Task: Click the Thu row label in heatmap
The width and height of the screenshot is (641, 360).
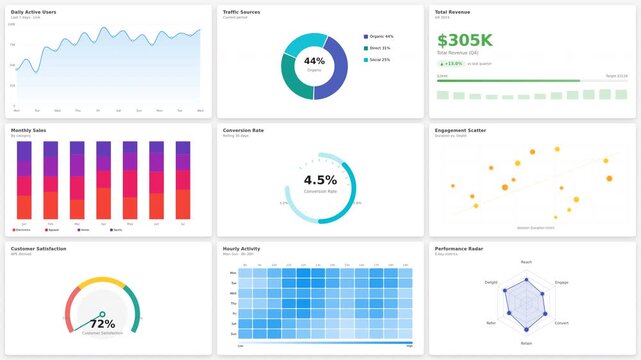Action: click(233, 304)
